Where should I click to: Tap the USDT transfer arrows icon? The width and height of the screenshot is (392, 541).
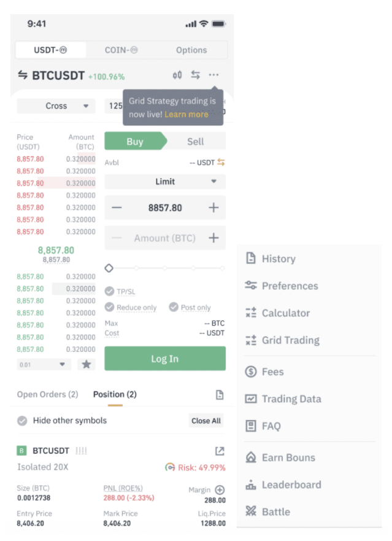221,162
